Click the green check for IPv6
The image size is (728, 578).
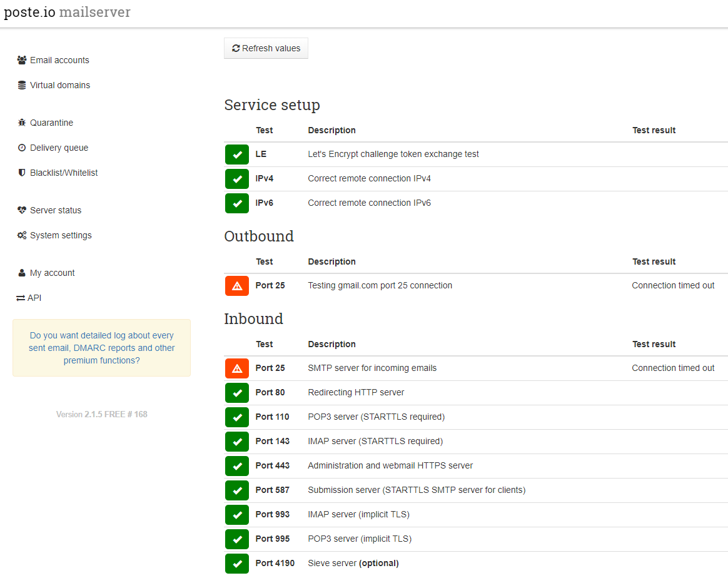coord(237,203)
